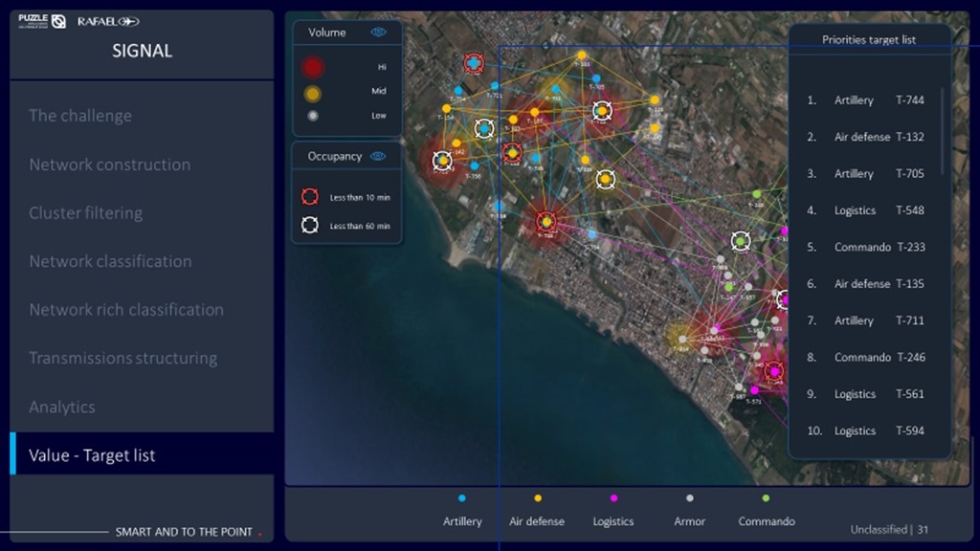Toggle the Volume layer eye icon

tap(379, 33)
